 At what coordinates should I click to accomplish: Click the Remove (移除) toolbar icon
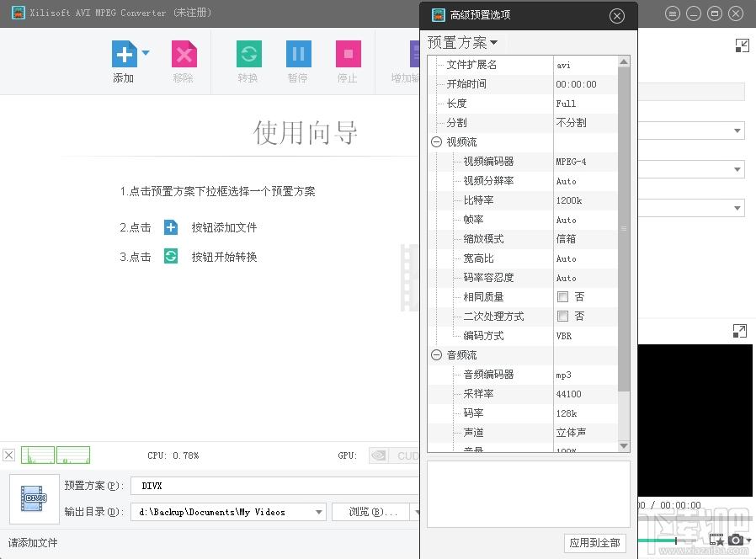184,55
